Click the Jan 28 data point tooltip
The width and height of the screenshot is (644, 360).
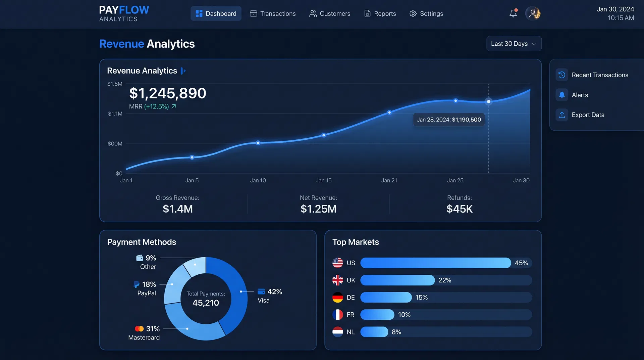pos(448,120)
